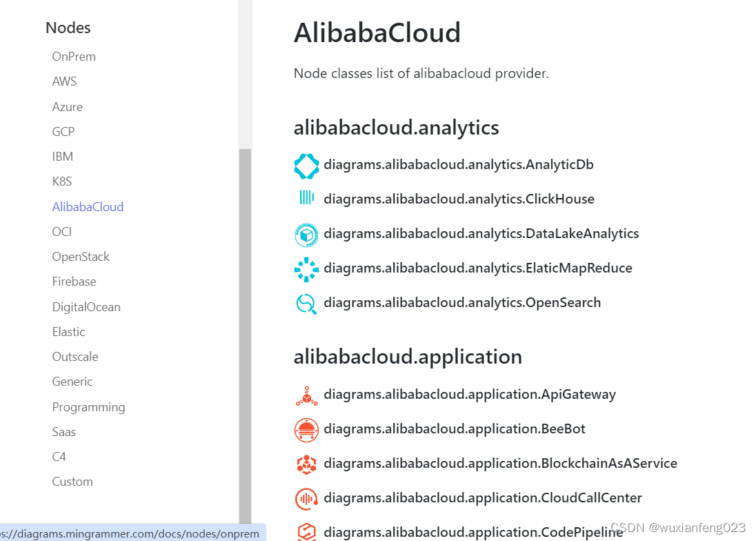Select K8S in the sidebar
This screenshot has height=541, width=756.
click(61, 181)
